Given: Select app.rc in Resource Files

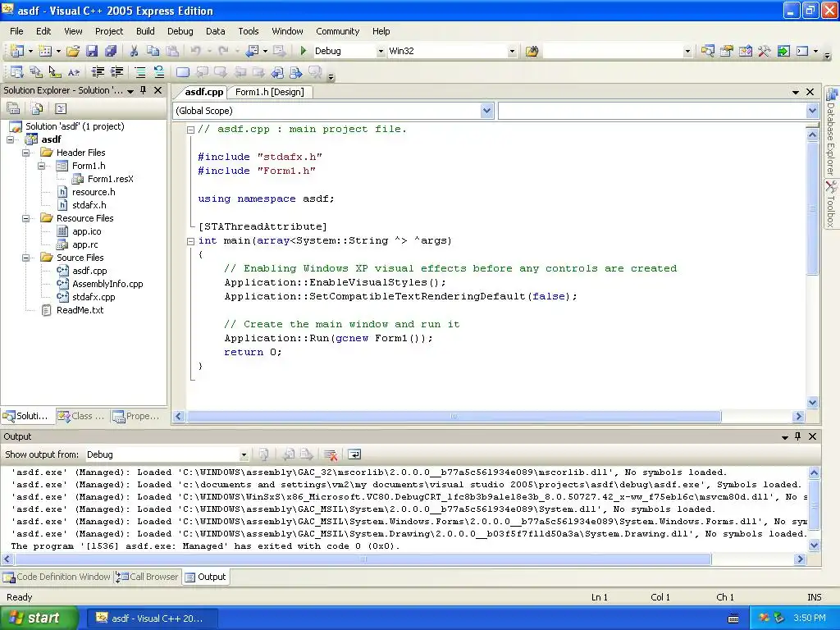Looking at the screenshot, I should pos(85,244).
